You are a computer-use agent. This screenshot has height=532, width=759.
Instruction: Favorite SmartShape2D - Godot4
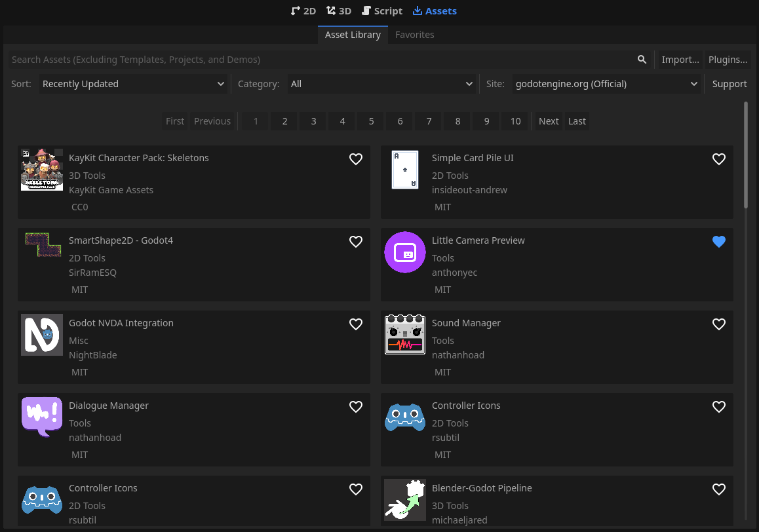[x=356, y=242]
